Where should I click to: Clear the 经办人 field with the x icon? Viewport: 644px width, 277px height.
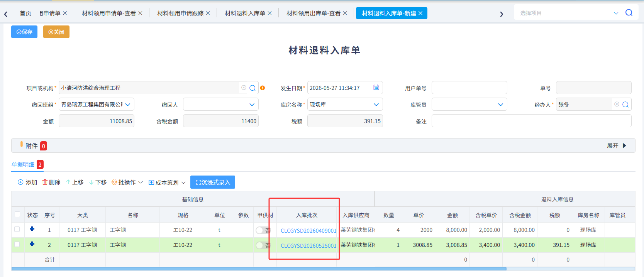pyautogui.click(x=617, y=104)
